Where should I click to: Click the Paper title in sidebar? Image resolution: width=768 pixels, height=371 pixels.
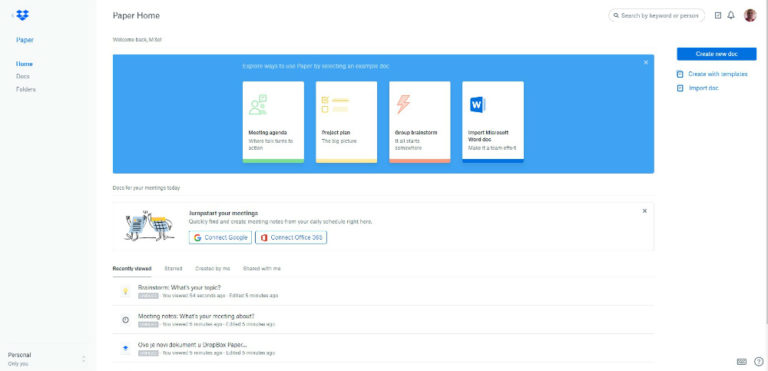pyautogui.click(x=25, y=40)
